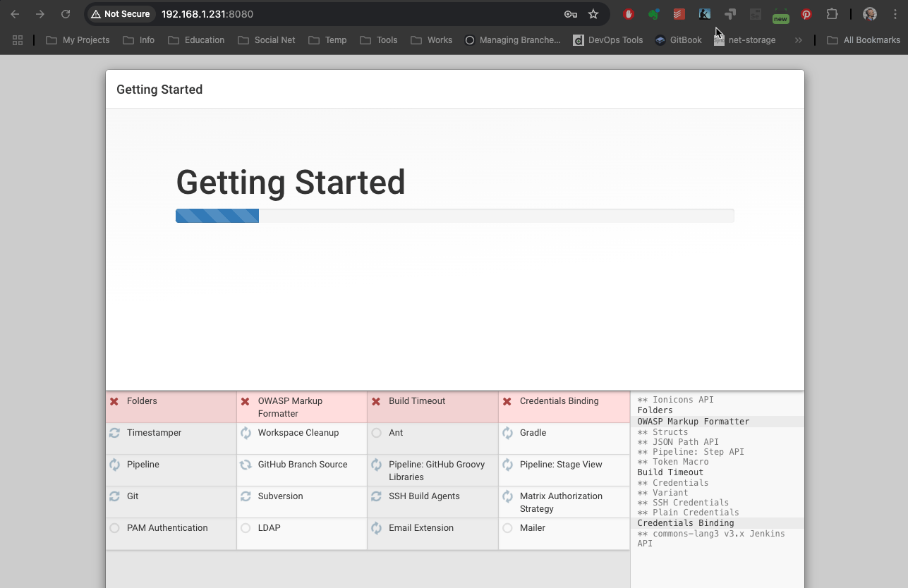The image size is (908, 588).
Task: Click the loading icon beside Email Extension
Action: (376, 528)
